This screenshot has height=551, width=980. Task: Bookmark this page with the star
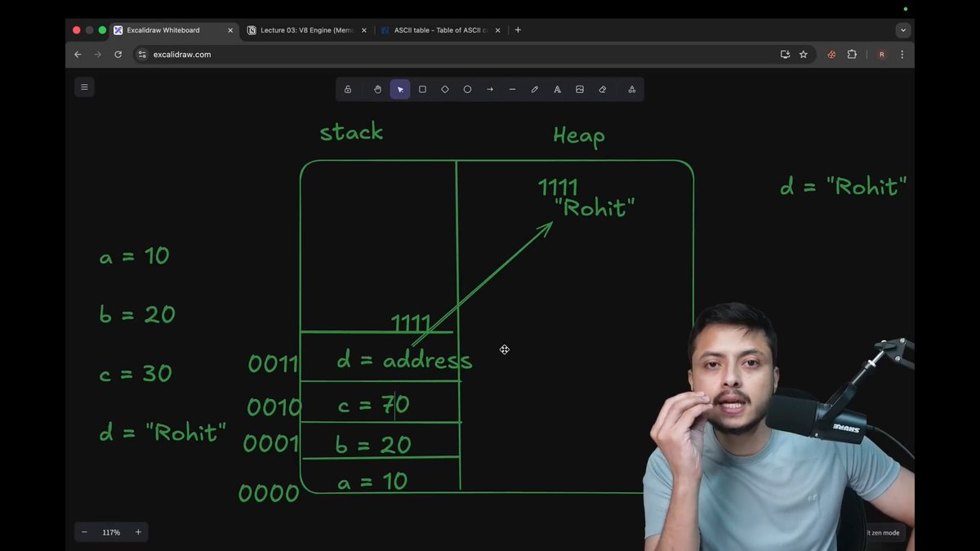coord(804,55)
